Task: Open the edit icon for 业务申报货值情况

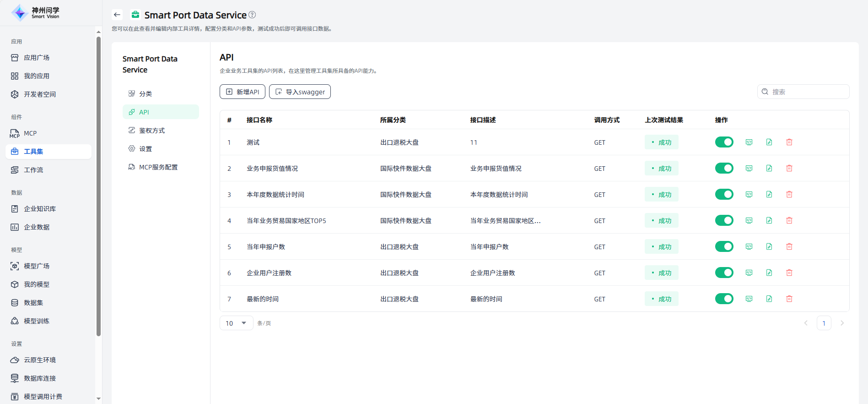Action: coord(769,168)
